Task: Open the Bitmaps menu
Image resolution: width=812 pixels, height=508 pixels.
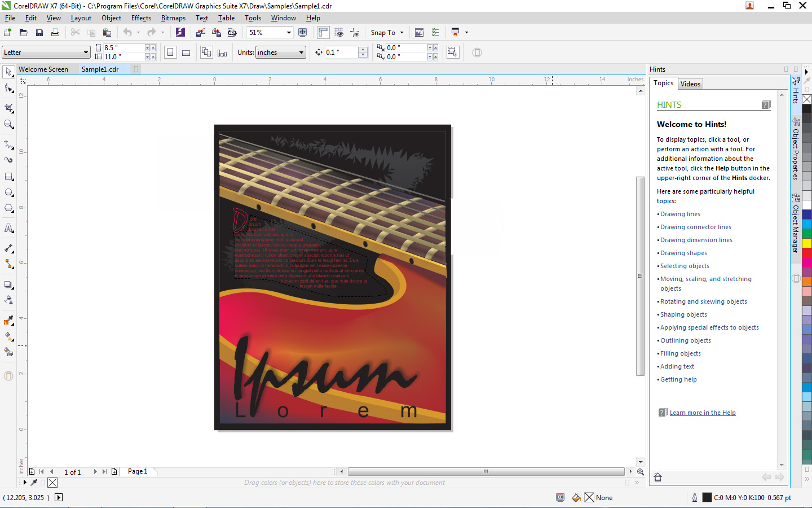Action: (173, 18)
